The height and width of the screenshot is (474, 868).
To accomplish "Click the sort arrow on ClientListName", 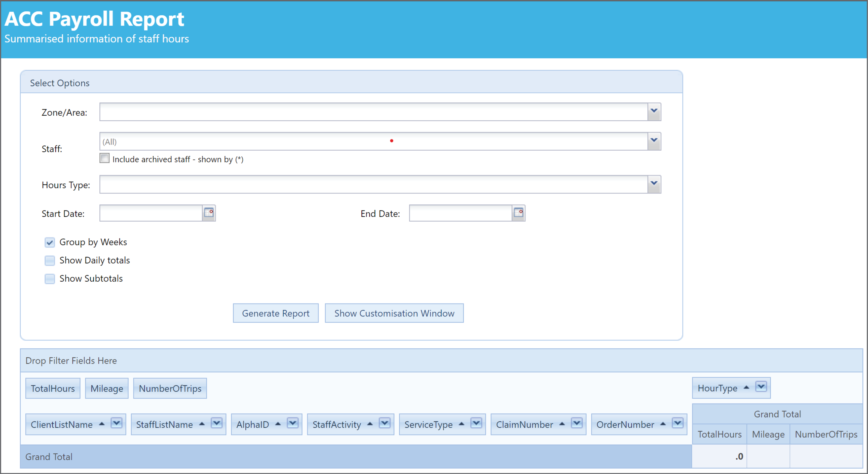I will pyautogui.click(x=102, y=424).
